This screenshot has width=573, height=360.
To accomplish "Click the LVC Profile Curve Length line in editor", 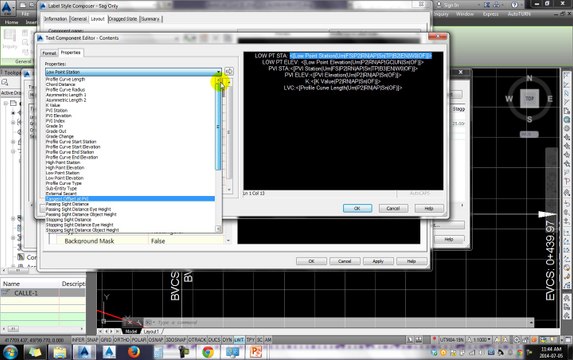I will [343, 88].
